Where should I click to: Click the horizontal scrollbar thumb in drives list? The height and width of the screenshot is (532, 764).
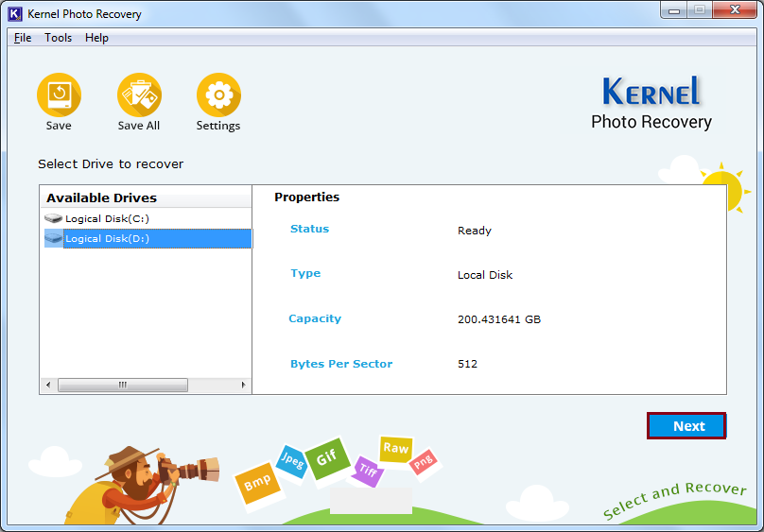[x=123, y=385]
